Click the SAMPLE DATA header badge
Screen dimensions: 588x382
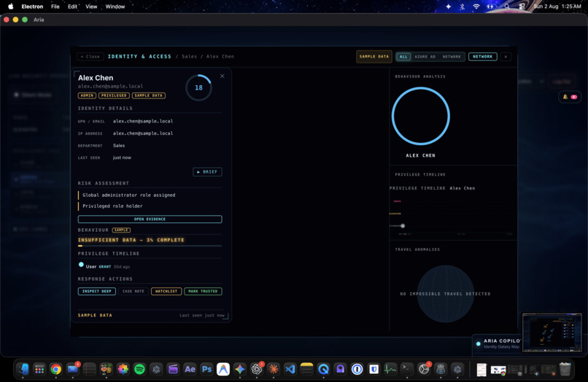[374, 57]
